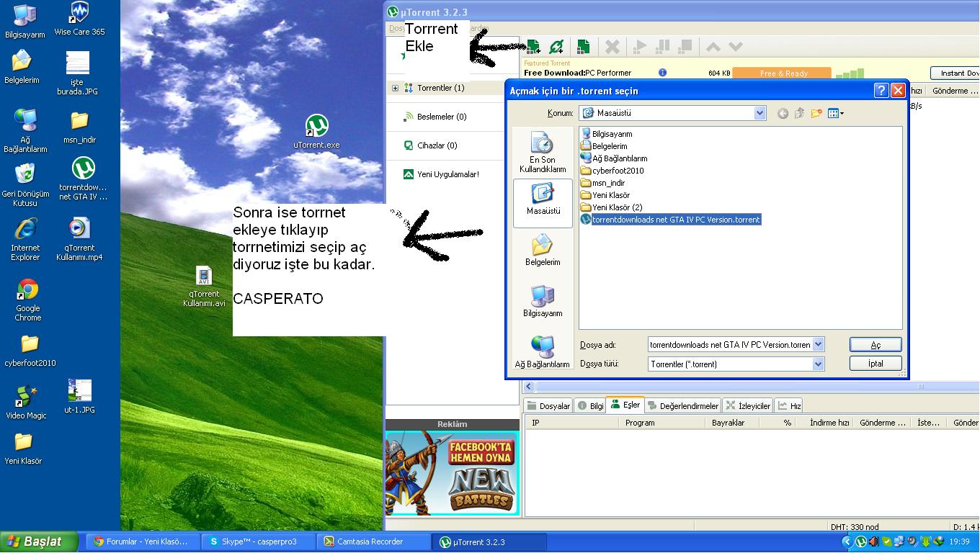The height and width of the screenshot is (553, 980).
Task: Click the Add Torrent toolbar icon
Action: click(x=533, y=48)
